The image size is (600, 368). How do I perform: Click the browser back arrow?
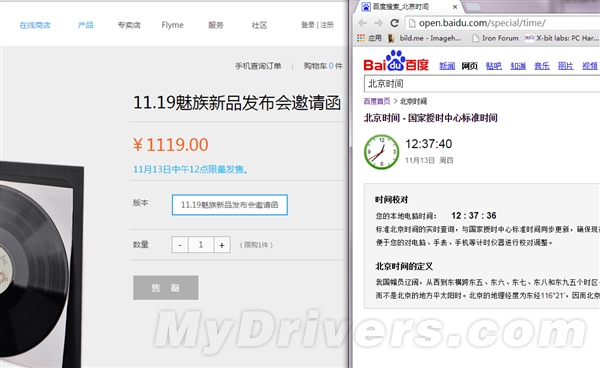pos(362,23)
